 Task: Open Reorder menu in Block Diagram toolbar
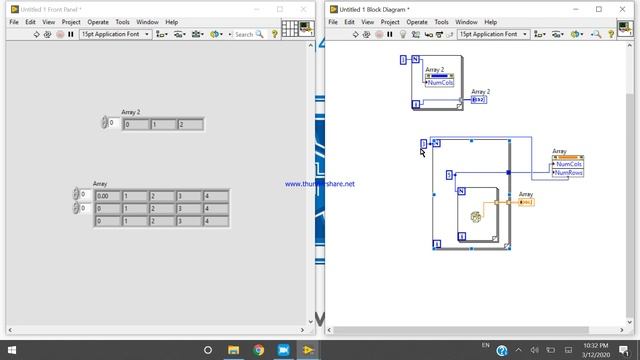577,35
